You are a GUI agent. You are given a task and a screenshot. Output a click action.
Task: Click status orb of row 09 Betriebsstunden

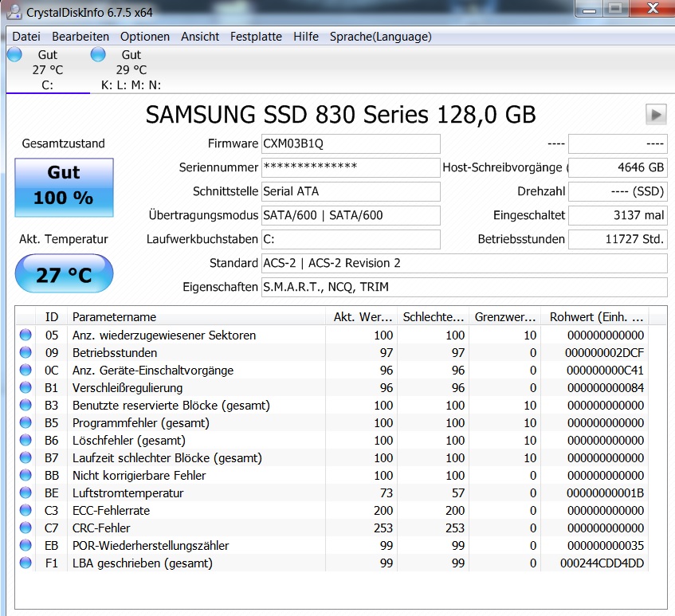(26, 352)
